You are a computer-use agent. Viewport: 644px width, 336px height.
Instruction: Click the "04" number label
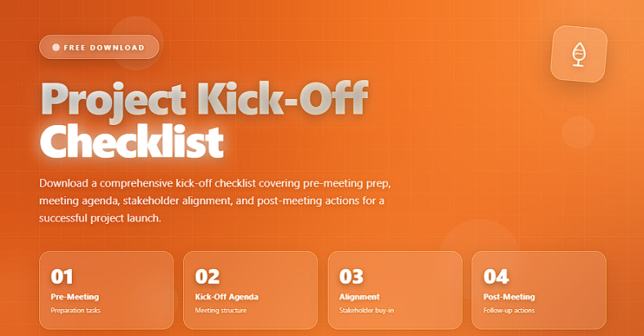click(496, 276)
